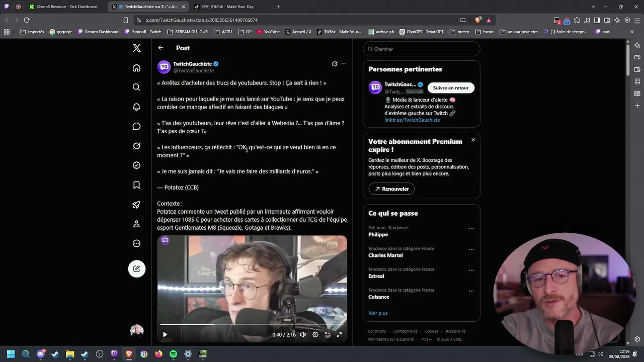The image size is (644, 362).
Task: Open File Explorer from taskbar
Action: tap(70, 354)
